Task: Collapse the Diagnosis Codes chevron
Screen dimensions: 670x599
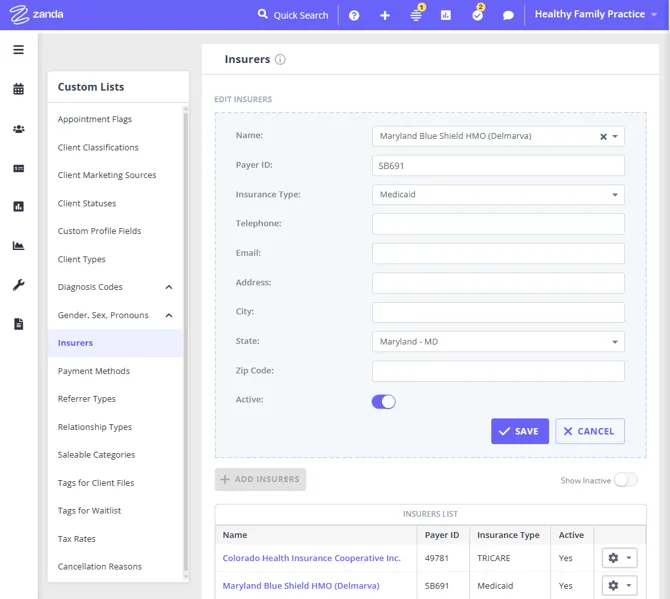Action: [169, 287]
